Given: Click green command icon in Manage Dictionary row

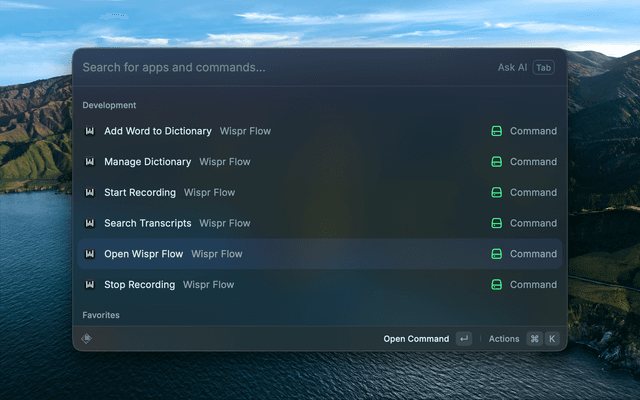Looking at the screenshot, I should point(496,162).
